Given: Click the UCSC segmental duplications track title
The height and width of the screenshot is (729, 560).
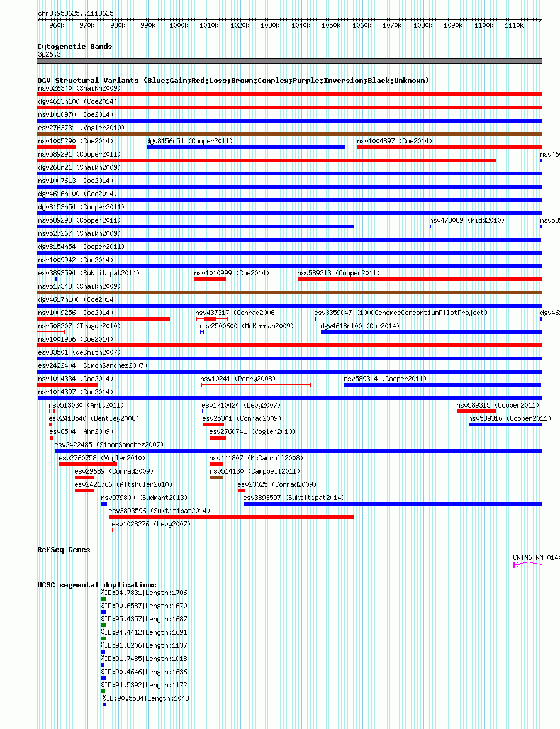Looking at the screenshot, I should pos(97,585).
